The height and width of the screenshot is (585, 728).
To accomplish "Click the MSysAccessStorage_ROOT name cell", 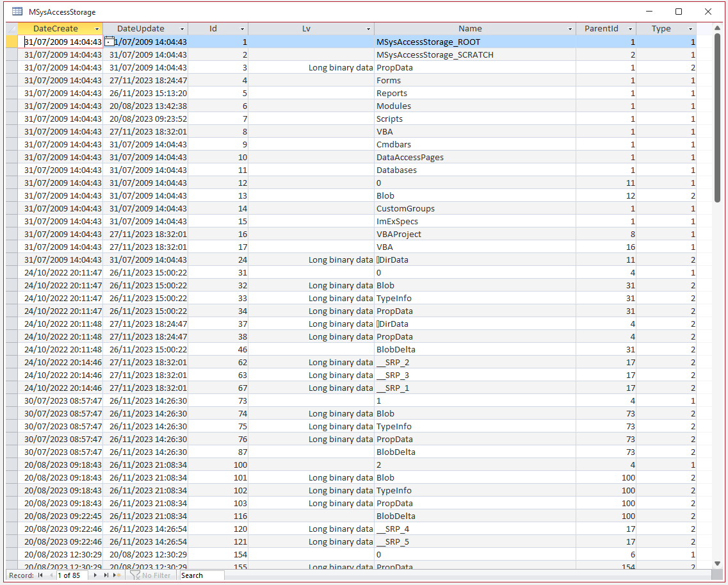I will pos(475,42).
